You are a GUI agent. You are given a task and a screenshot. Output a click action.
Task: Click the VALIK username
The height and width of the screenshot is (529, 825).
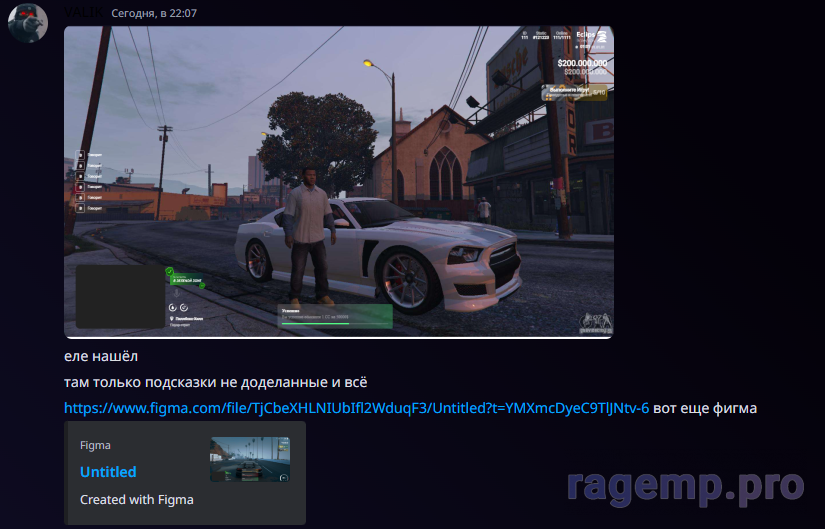(83, 12)
